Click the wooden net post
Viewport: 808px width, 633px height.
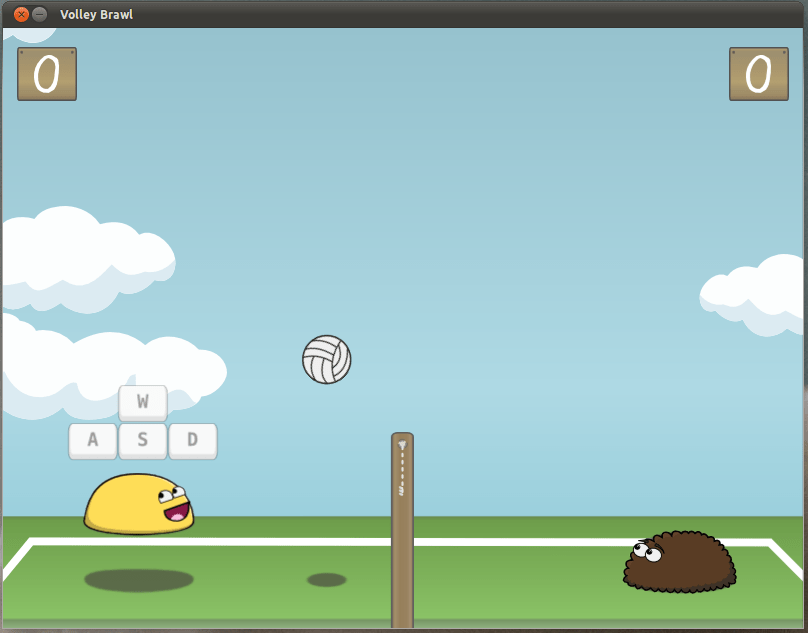(x=402, y=530)
